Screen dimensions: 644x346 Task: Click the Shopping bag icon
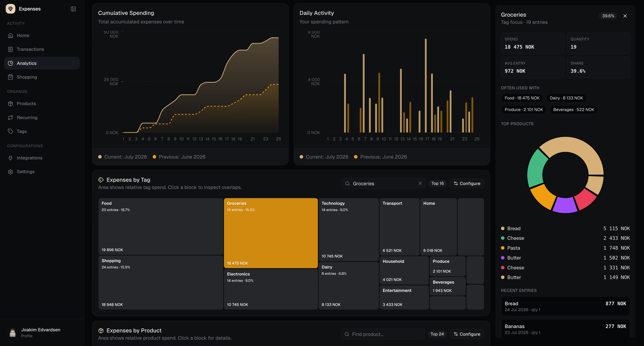pos(11,77)
